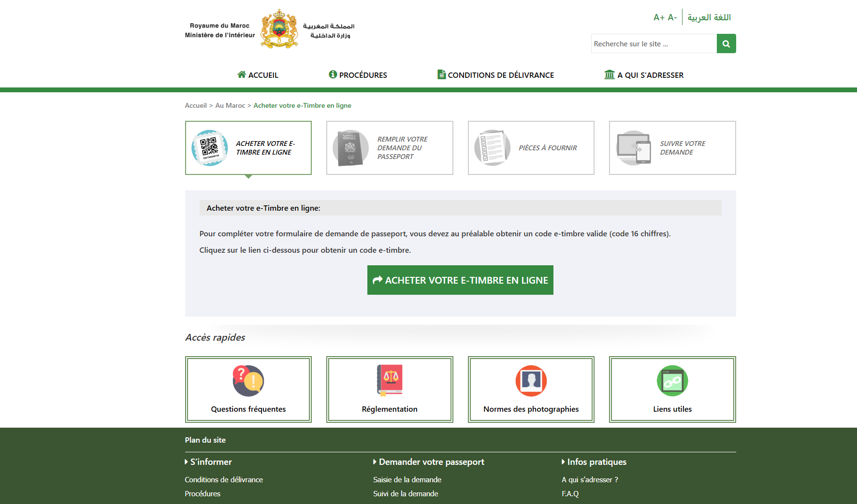Viewport: 857px width, 504px height.
Task: Click the Questions fréquentes question-mark icon
Action: [248, 381]
